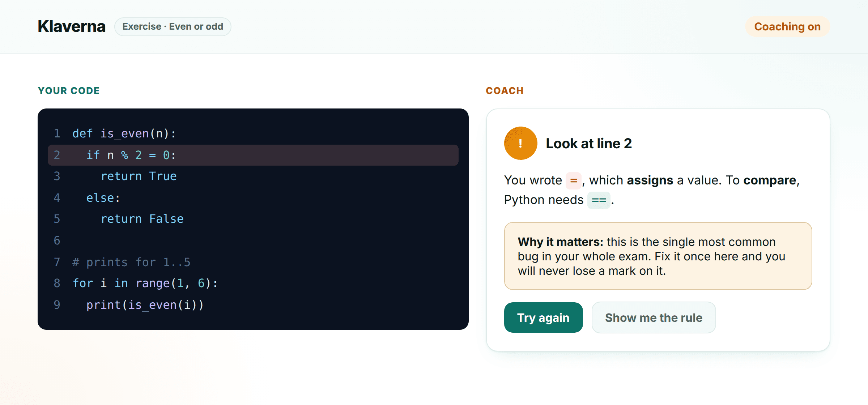
Task: Open the Exercise · Even or odd chip
Action: click(173, 26)
